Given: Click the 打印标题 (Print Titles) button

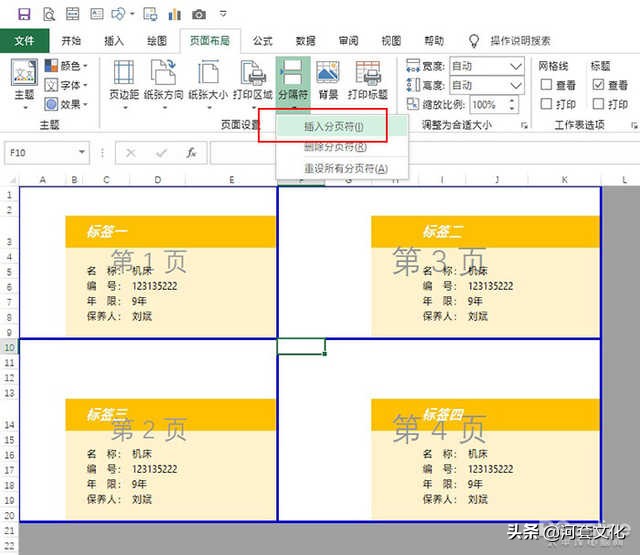Looking at the screenshot, I should click(368, 82).
